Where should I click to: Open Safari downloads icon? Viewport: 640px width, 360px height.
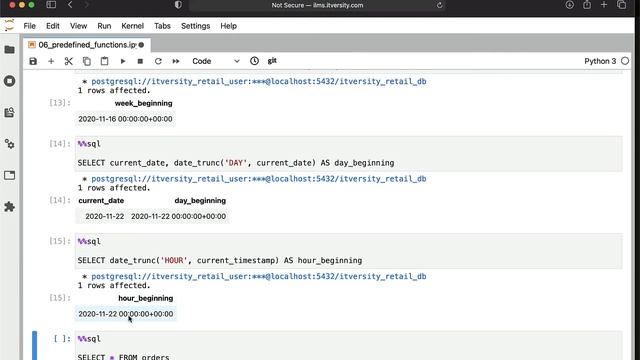pos(569,5)
